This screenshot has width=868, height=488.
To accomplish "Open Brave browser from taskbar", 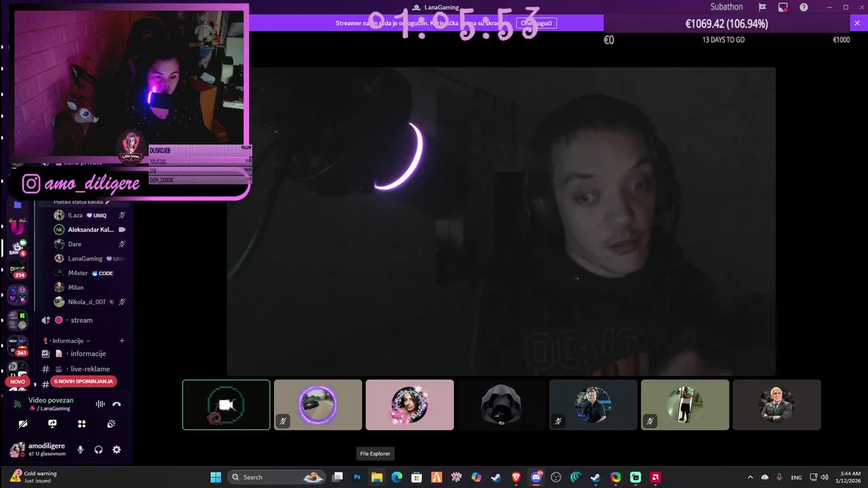I will point(517,477).
